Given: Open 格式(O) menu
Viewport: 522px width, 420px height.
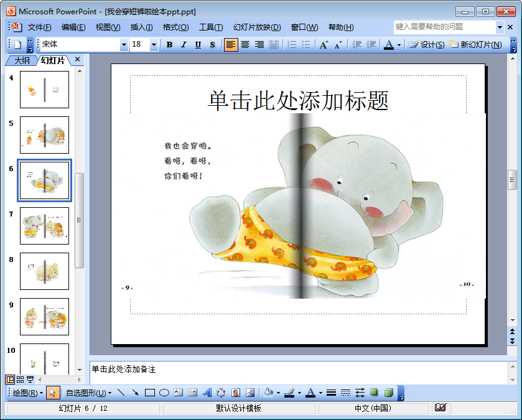Looking at the screenshot, I should (x=175, y=27).
